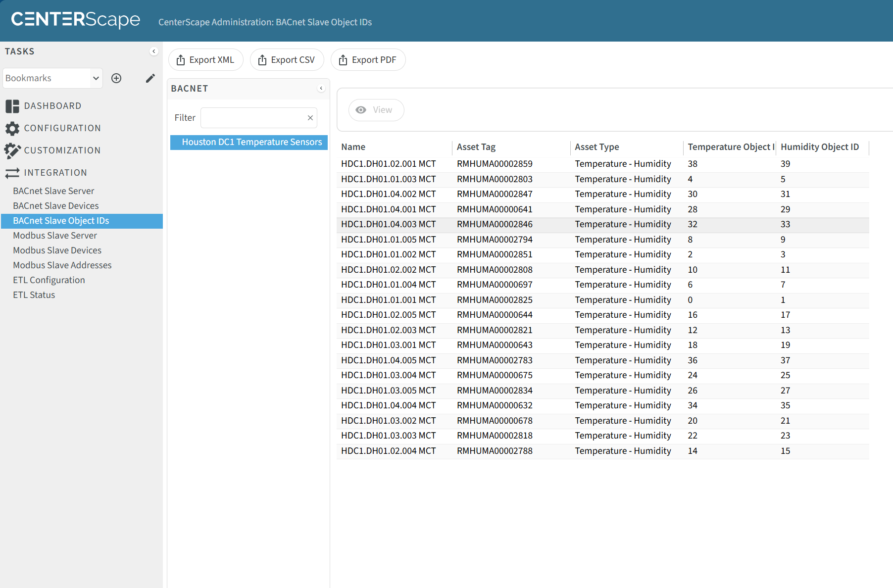Open Modbus Slave Addresses page
This screenshot has width=893, height=588.
point(62,265)
